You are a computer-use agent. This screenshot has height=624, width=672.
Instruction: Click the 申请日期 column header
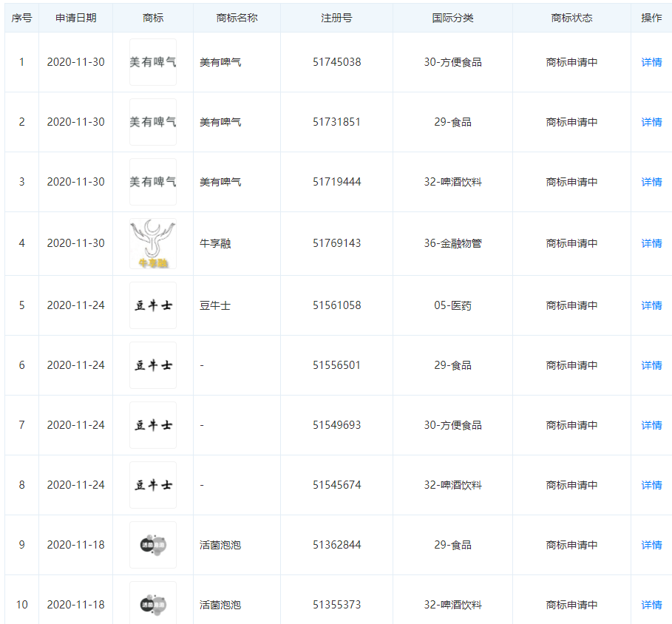75,18
